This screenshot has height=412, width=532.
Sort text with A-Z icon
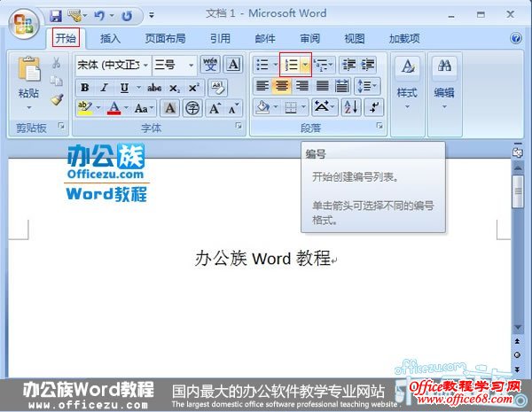(x=351, y=107)
